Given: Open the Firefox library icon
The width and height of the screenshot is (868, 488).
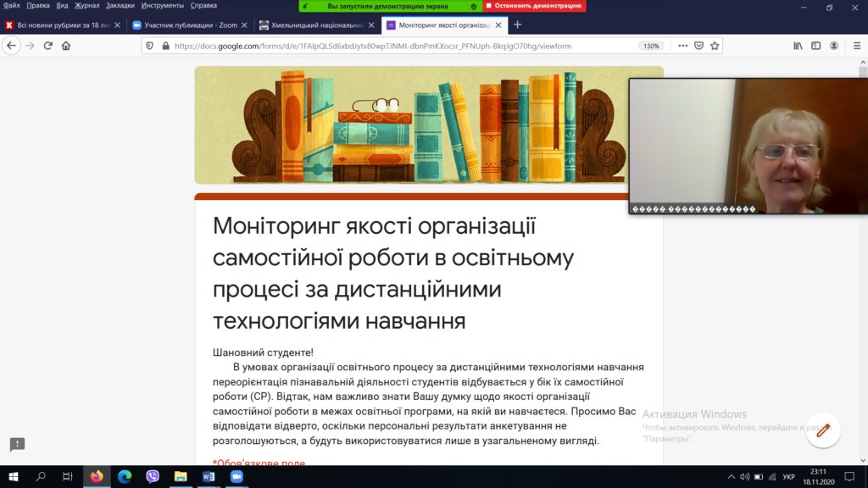Looking at the screenshot, I should pyautogui.click(x=798, y=46).
